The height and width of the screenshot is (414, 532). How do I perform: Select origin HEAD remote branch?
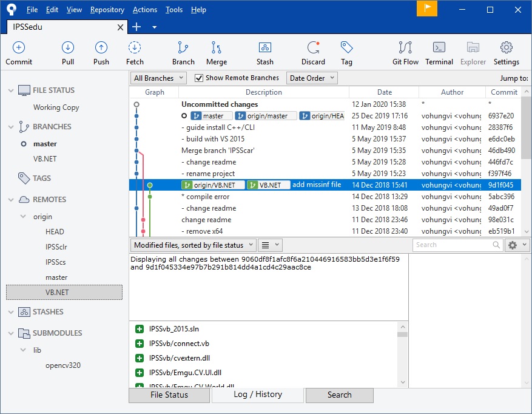tap(55, 232)
